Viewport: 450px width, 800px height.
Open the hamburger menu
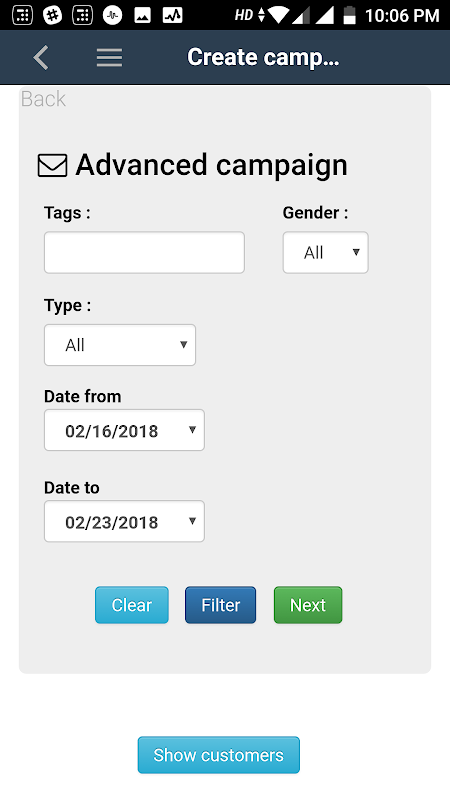coord(110,58)
